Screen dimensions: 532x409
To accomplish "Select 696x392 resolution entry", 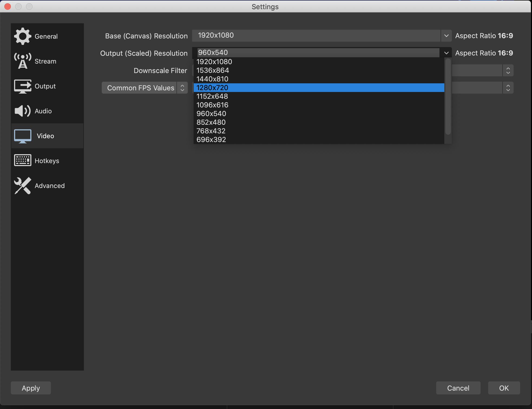I will pos(211,140).
